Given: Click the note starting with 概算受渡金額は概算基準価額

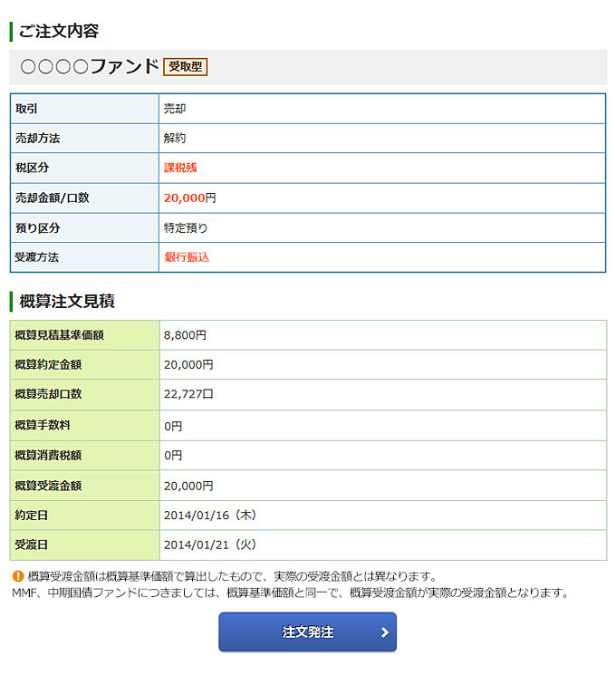Looking at the screenshot, I should pos(234,576).
